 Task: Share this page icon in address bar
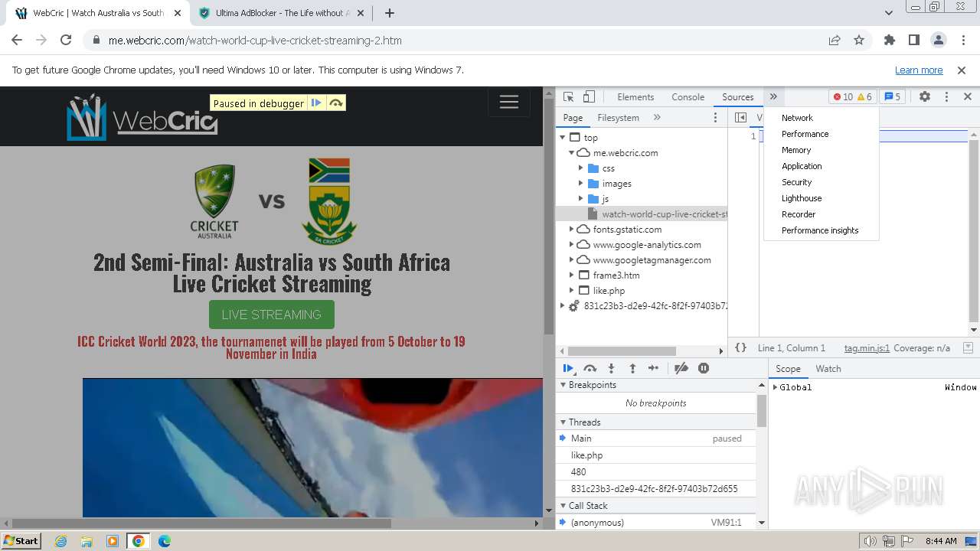pyautogui.click(x=835, y=41)
